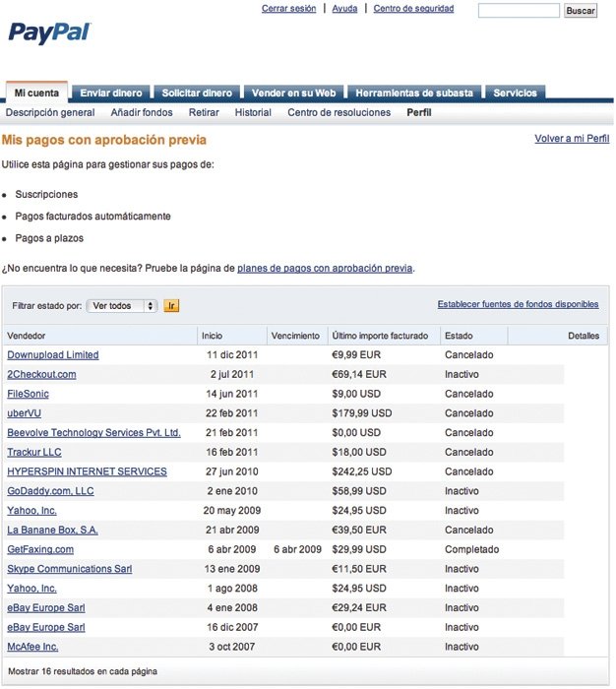
Task: Switch to 'Enviar dinero' tab
Action: (x=111, y=93)
